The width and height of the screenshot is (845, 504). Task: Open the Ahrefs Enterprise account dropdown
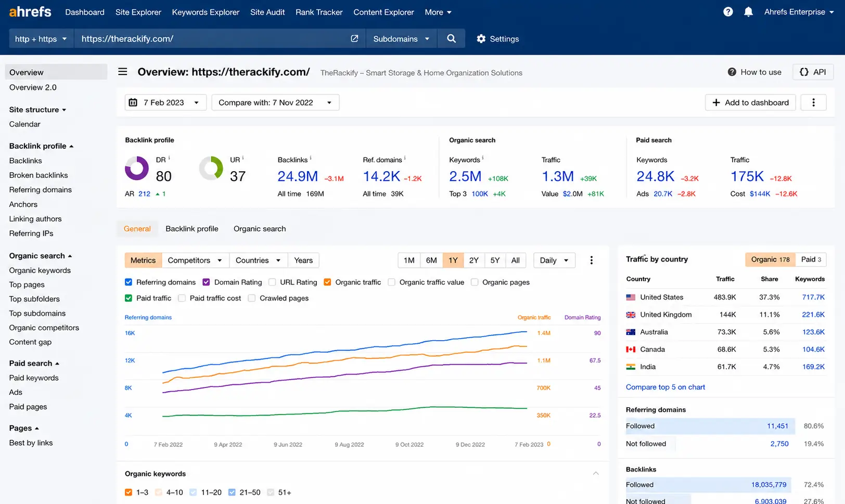coord(799,12)
